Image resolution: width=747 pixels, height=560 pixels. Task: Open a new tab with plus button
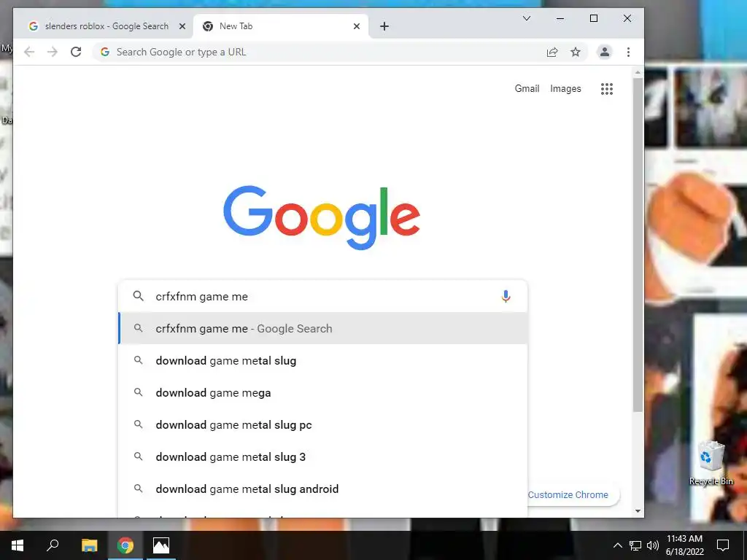click(x=384, y=26)
